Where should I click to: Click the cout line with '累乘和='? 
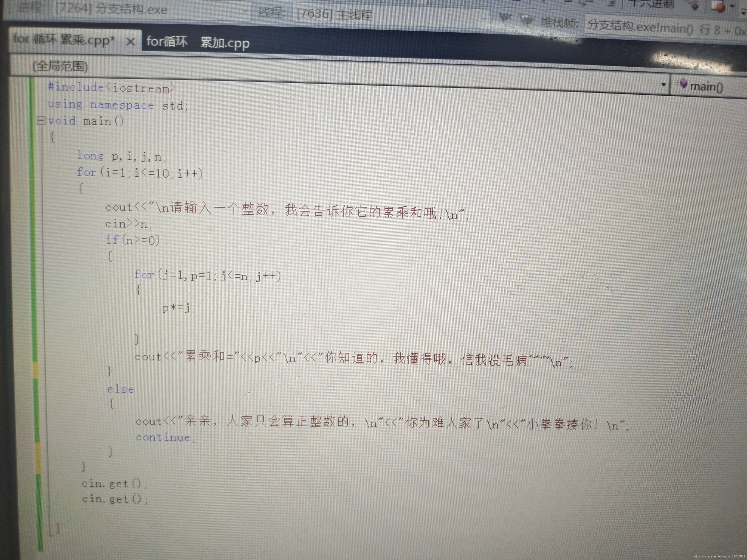coord(354,359)
